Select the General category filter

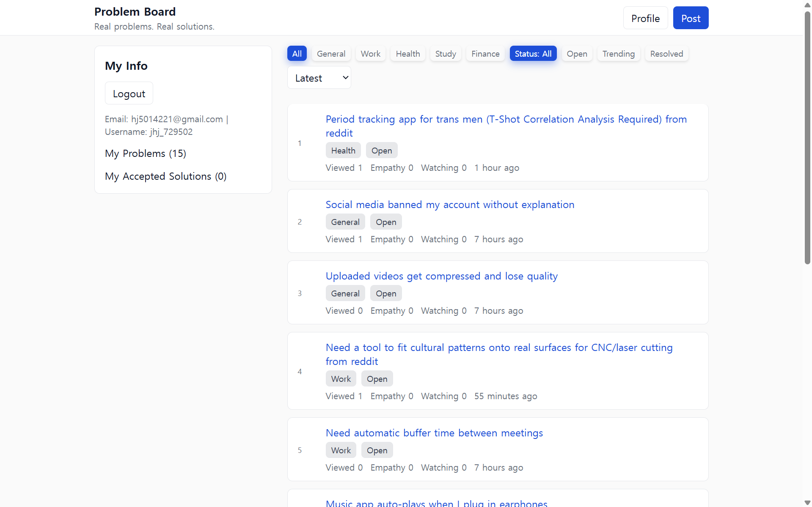(x=331, y=54)
